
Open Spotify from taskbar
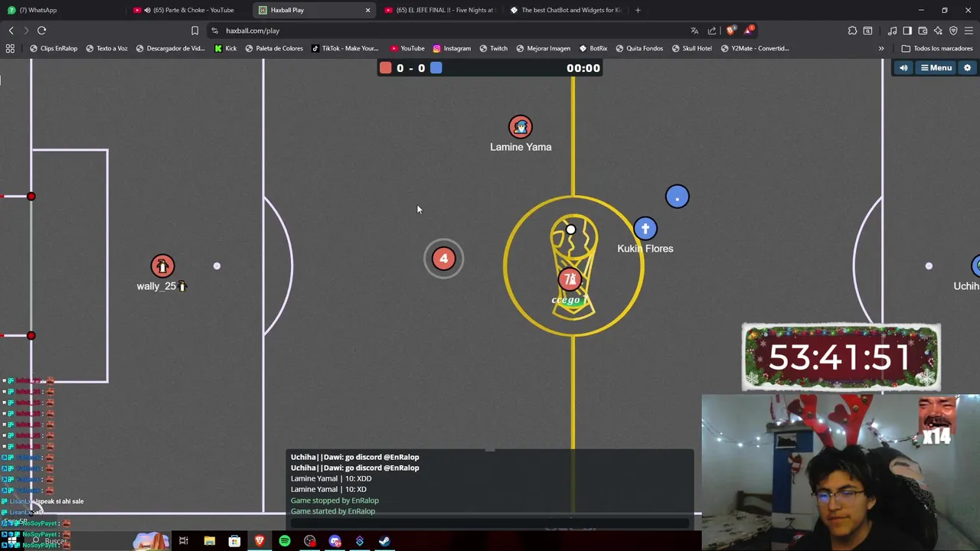pyautogui.click(x=285, y=541)
